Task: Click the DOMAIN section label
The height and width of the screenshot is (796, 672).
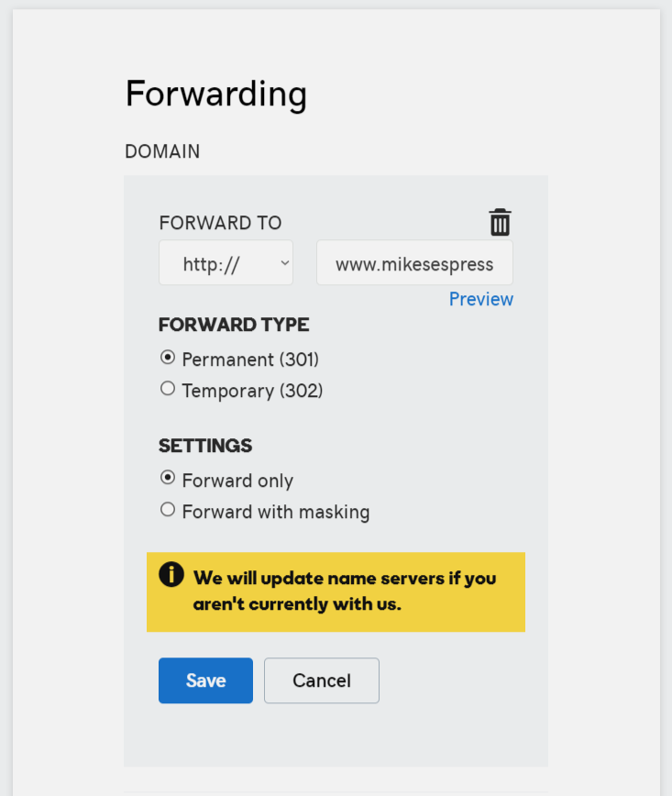Action: tap(162, 151)
